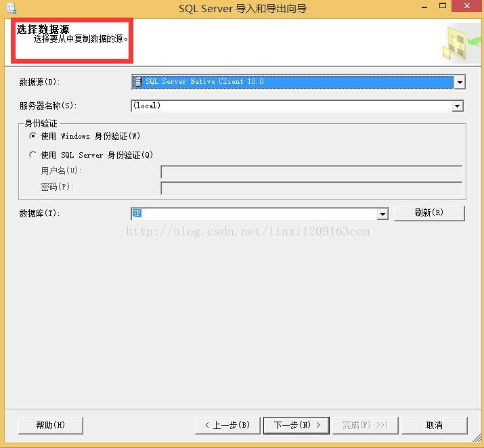Select Windows authentication radio button
Image resolution: width=484 pixels, height=448 pixels.
[x=32, y=136]
